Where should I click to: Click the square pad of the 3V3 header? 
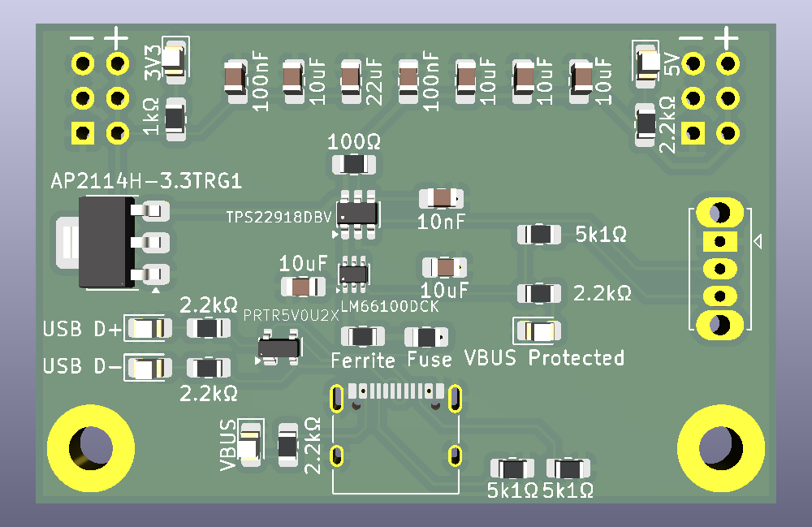[x=82, y=133]
